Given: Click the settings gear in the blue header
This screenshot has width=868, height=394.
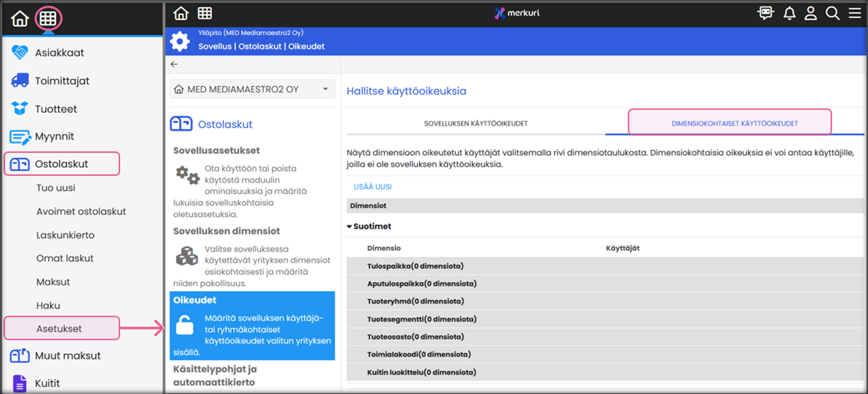Looking at the screenshot, I should click(x=180, y=41).
